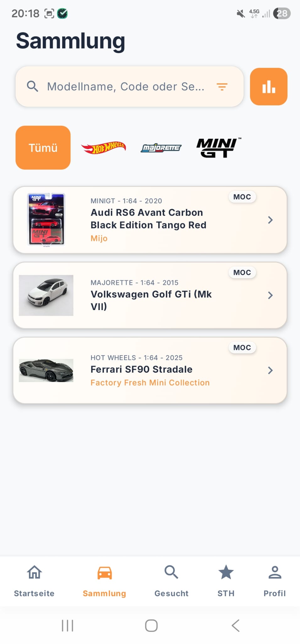The height and width of the screenshot is (644, 300).
Task: Filter collection by Mini GT brand
Action: pyautogui.click(x=217, y=147)
